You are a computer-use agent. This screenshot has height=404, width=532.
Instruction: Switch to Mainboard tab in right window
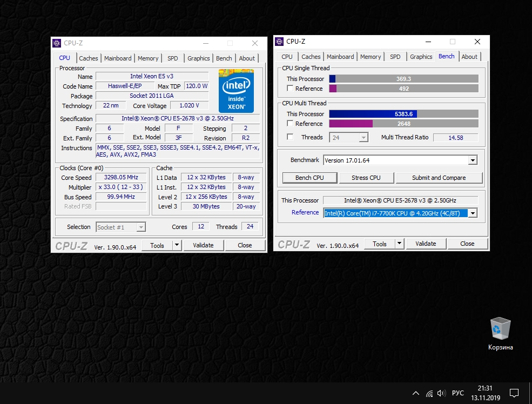click(340, 57)
